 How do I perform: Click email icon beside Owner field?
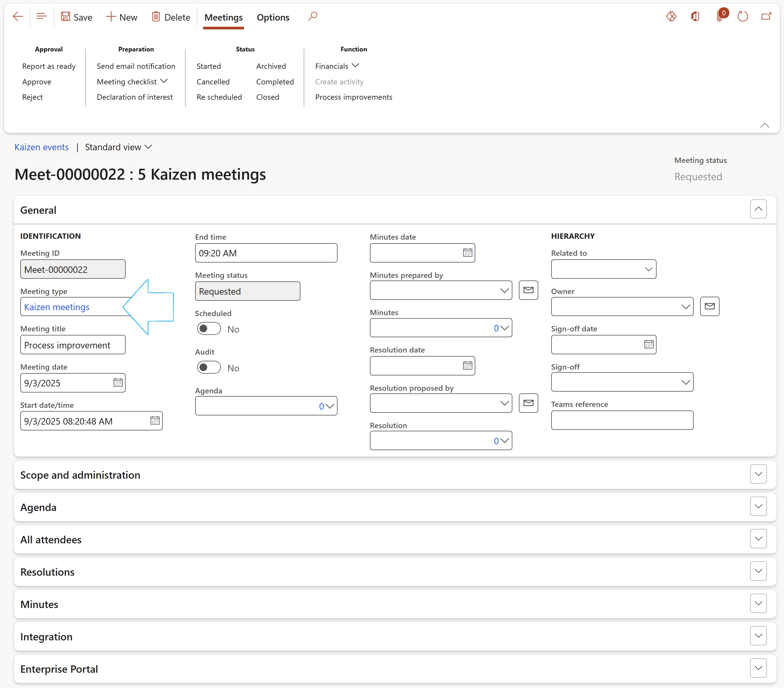tap(709, 306)
